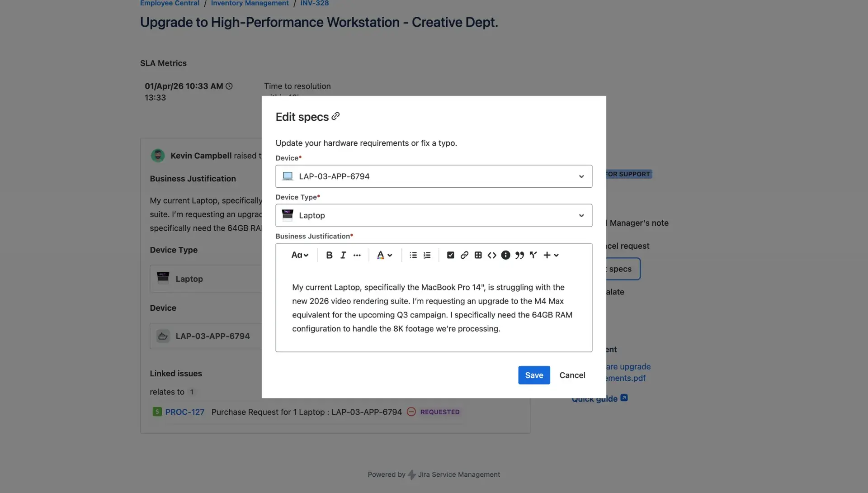Apply italic formatting to the text

343,255
